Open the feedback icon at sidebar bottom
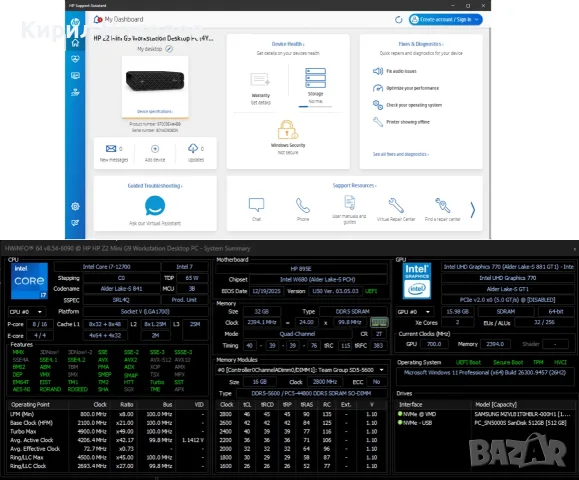Image resolution: width=579 pixels, height=480 pixels. 75,223
